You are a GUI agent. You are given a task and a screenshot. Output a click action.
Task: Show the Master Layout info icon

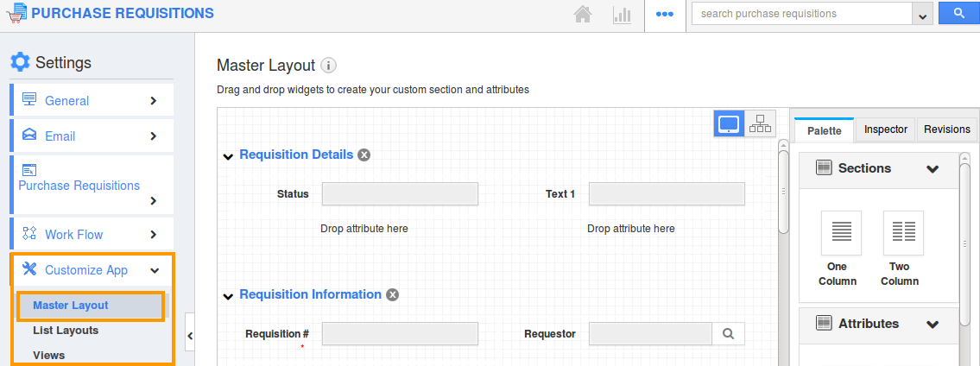click(328, 66)
